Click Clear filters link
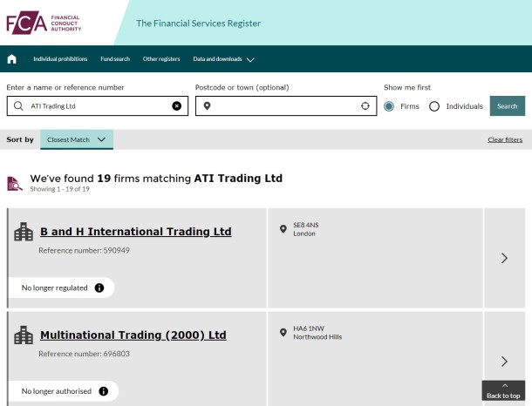 pyautogui.click(x=505, y=139)
